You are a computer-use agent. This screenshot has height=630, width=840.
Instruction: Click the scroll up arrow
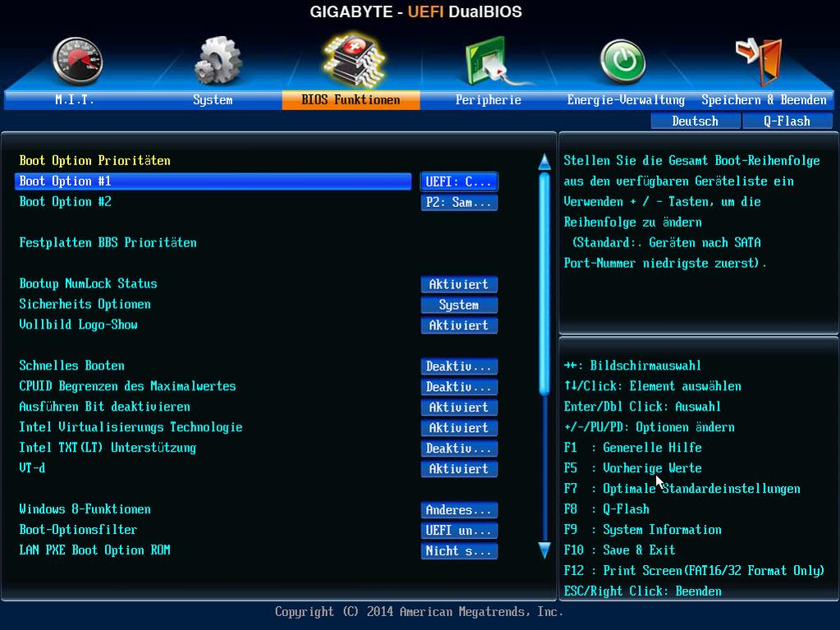544,162
